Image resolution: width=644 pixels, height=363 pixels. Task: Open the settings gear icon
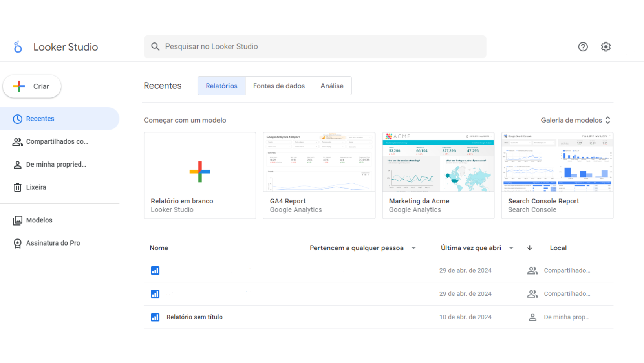606,46
